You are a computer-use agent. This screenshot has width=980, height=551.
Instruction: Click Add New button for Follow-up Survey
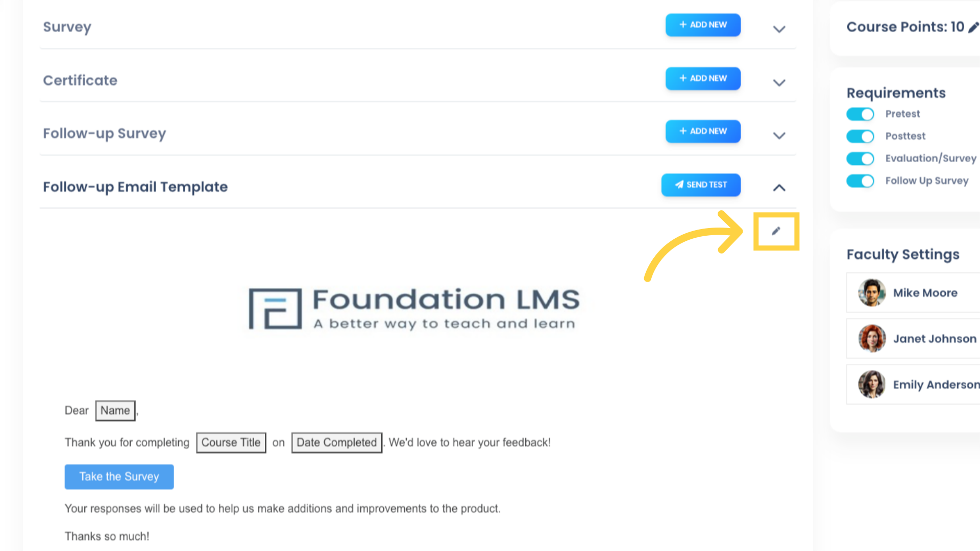click(703, 131)
